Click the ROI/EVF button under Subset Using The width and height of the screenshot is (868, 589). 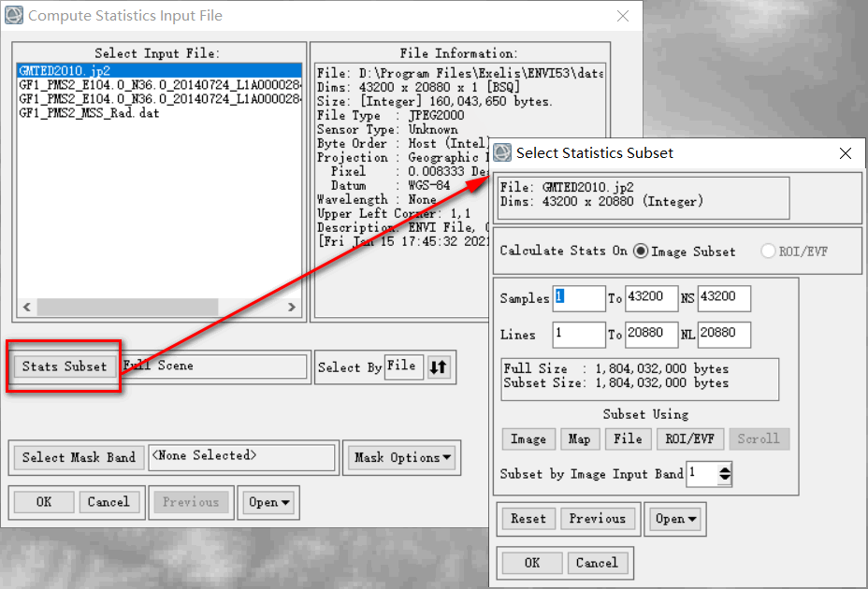pos(689,438)
